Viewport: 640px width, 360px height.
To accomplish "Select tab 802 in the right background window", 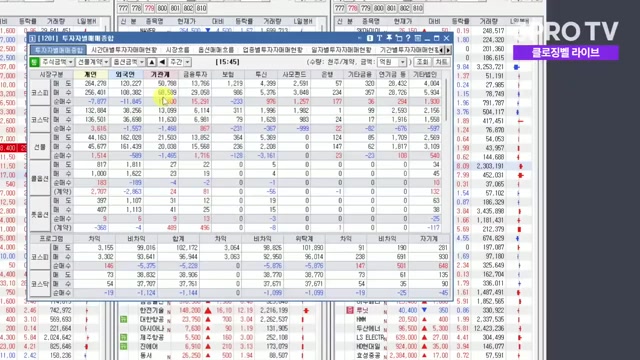I will click(x=404, y=8).
